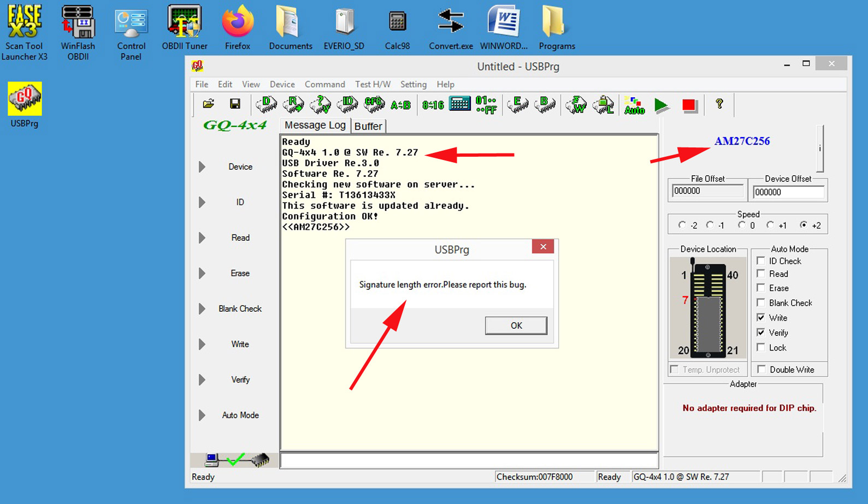Stop operation with the red square icon
Screen dimensions: 868x504
[689, 105]
